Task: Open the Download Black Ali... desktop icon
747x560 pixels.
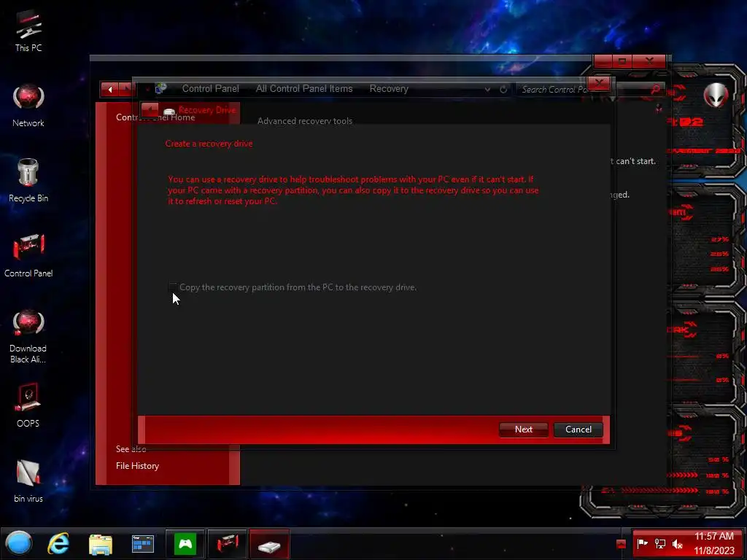Action: [x=28, y=337]
